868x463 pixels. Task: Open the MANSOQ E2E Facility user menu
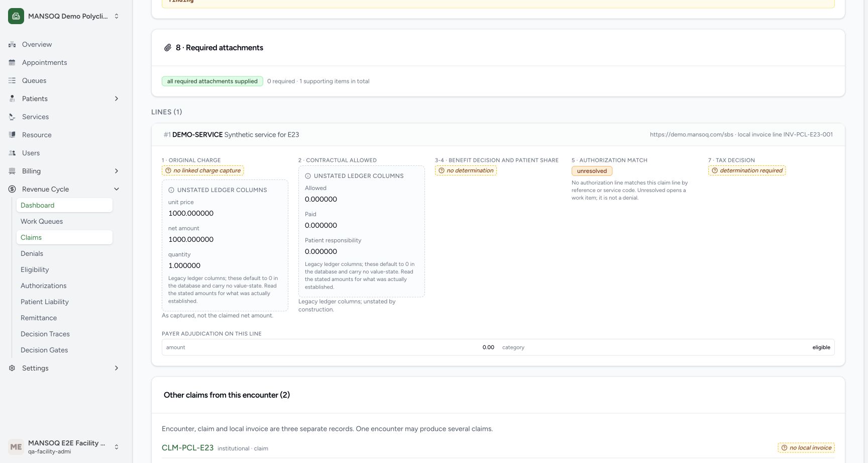[x=64, y=447]
